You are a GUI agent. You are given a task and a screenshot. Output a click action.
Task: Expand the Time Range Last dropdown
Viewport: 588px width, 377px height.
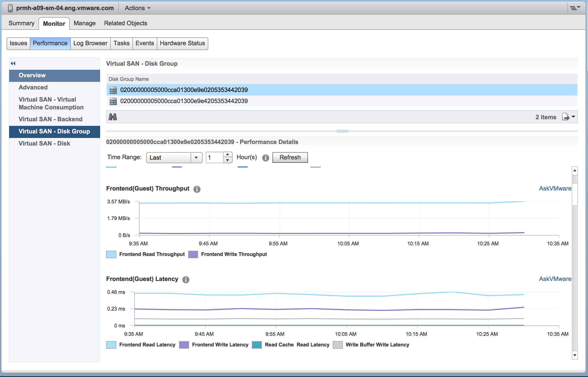(x=196, y=158)
